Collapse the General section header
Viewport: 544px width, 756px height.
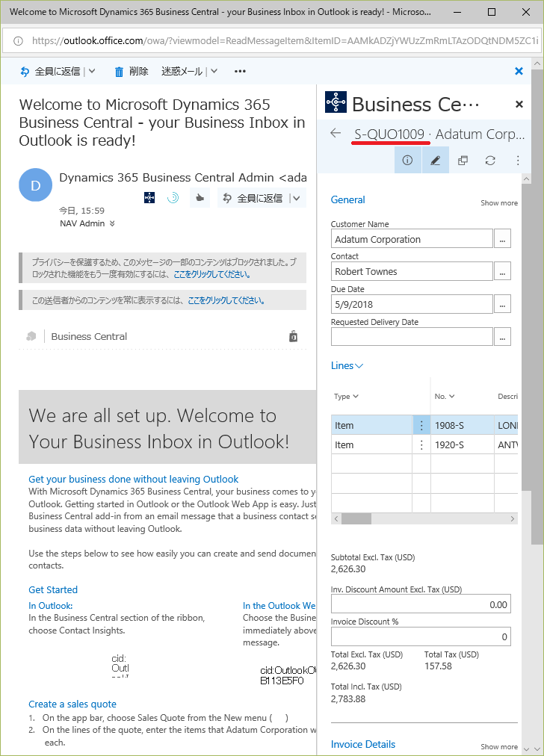click(347, 199)
